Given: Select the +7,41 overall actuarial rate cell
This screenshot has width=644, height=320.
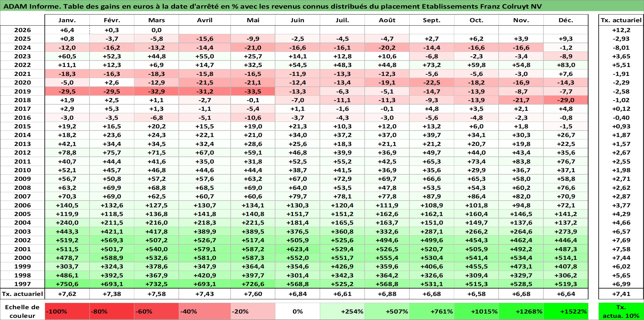Looking at the screenshot, I should tap(621, 294).
